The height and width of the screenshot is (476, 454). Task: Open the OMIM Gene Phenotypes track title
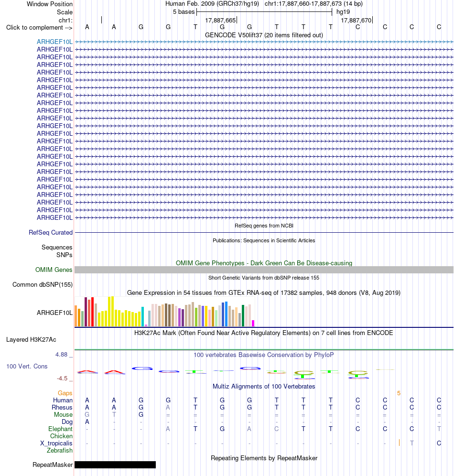coord(264,263)
